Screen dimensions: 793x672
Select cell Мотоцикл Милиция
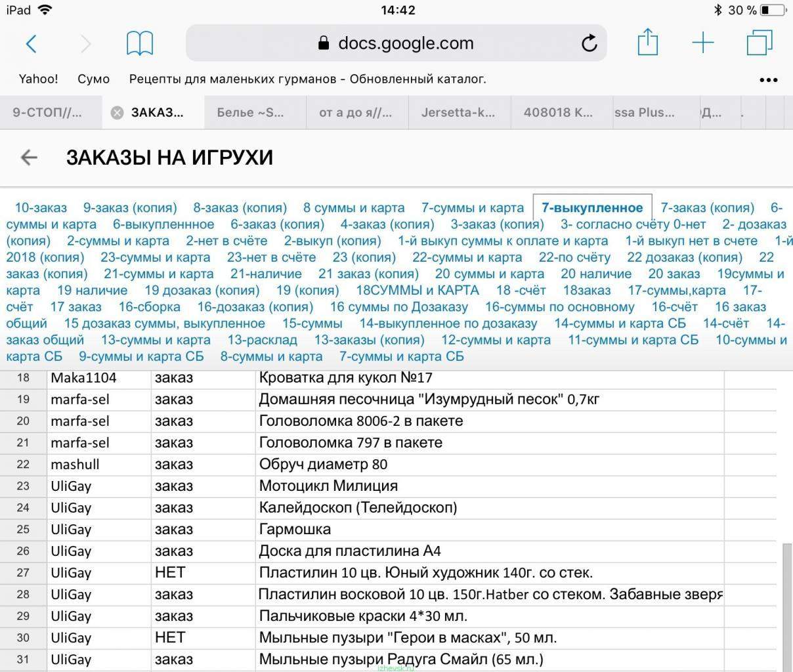pos(490,486)
